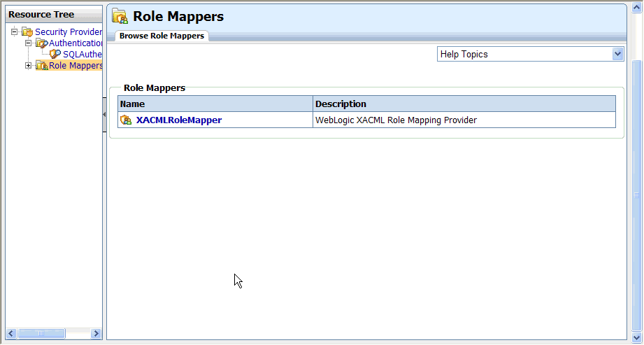644x345 pixels.
Task: Click the tree's left scroll arrow
Action: 11,333
